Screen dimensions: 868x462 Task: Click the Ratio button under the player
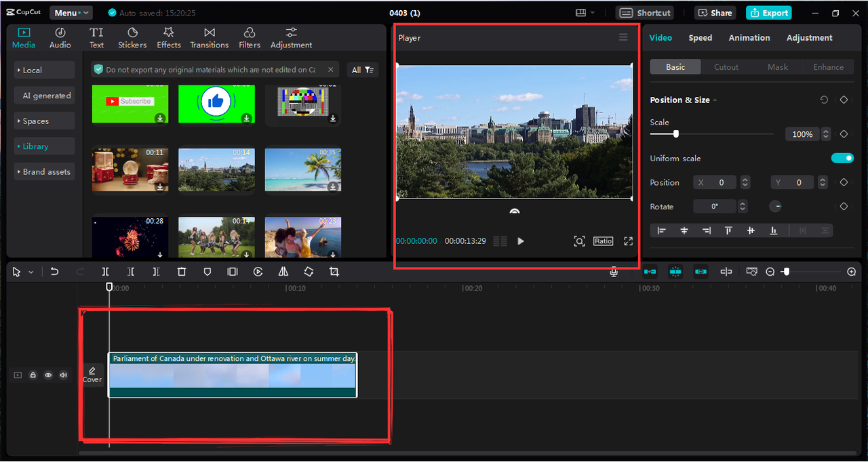(603, 240)
